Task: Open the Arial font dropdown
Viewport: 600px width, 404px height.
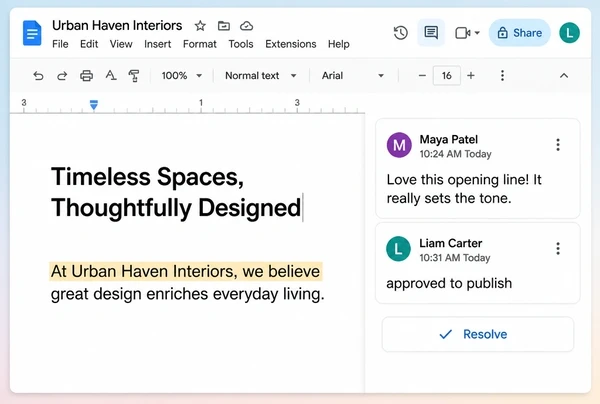Action: click(352, 76)
